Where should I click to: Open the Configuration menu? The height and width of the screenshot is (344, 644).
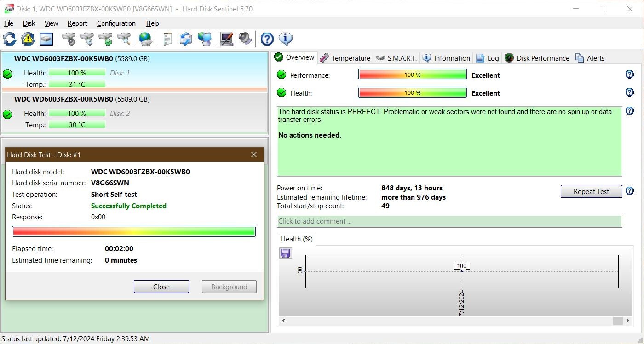116,23
